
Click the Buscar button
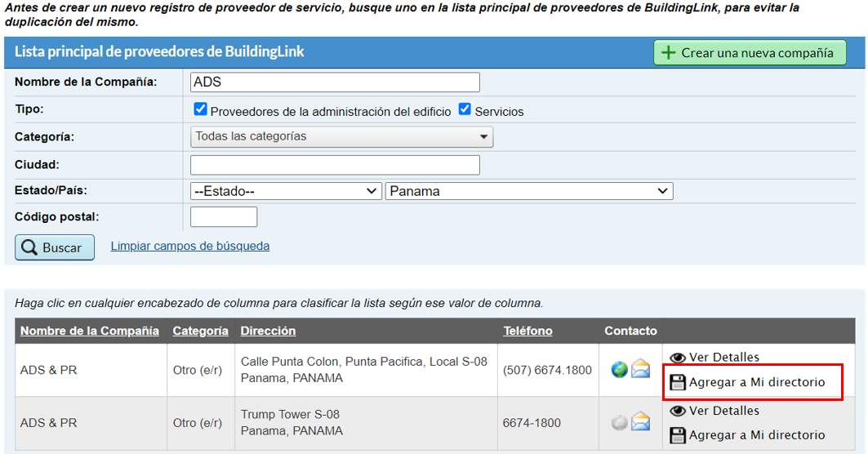pyautogui.click(x=55, y=247)
